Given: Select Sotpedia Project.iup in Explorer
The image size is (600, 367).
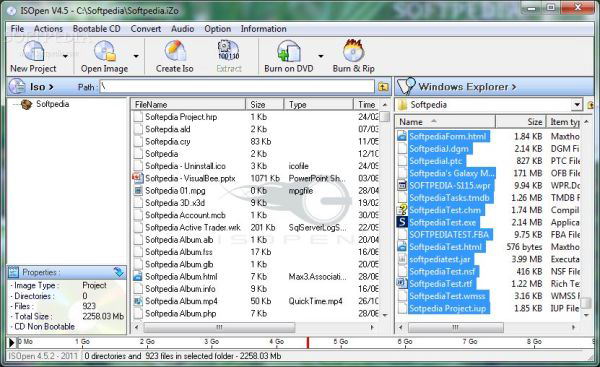Looking at the screenshot, I should (448, 308).
